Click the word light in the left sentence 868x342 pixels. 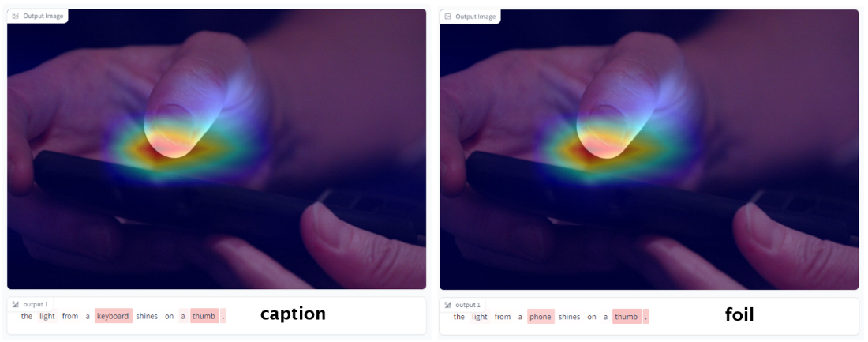47,316
